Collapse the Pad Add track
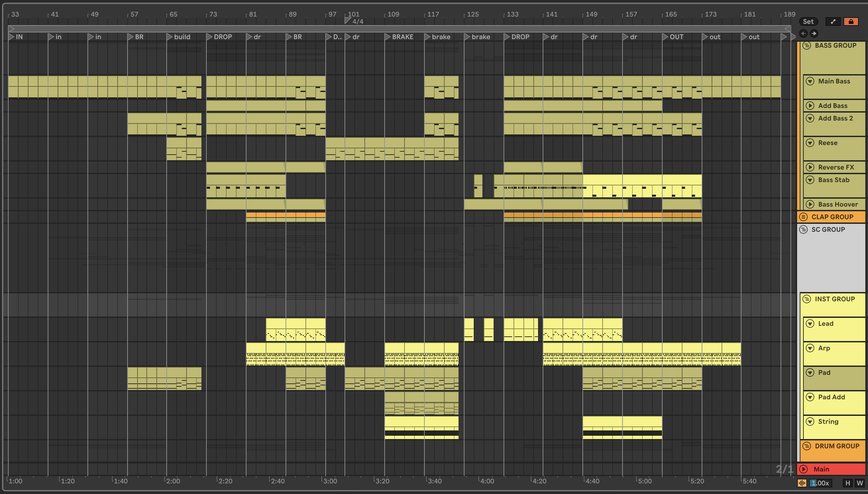 (x=810, y=397)
